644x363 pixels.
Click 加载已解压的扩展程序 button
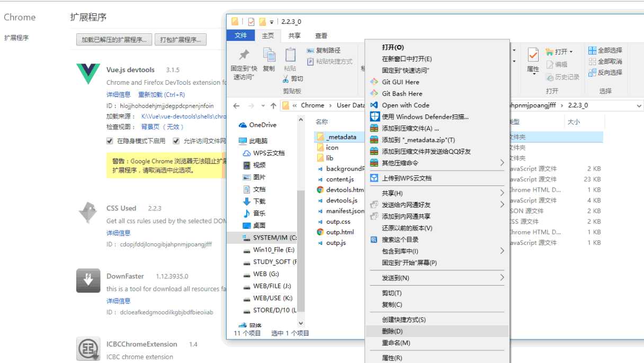[x=114, y=40]
